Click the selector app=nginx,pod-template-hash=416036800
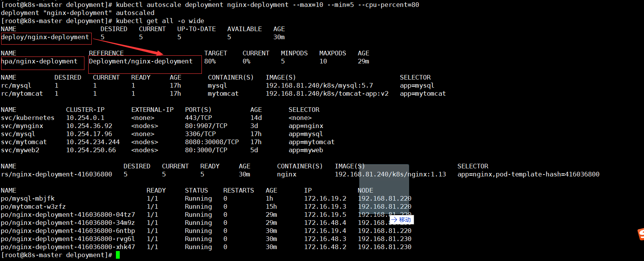Screen dimensions: 644x261 click(528, 174)
